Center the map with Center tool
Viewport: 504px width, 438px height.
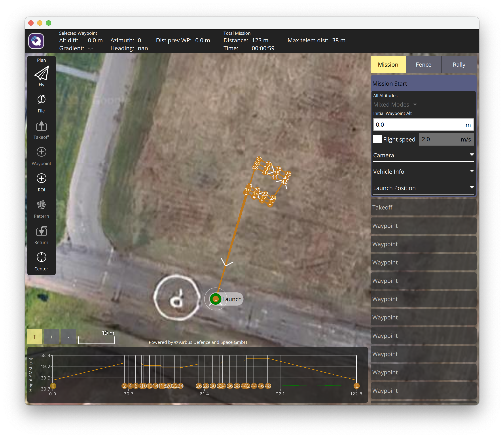point(41,257)
